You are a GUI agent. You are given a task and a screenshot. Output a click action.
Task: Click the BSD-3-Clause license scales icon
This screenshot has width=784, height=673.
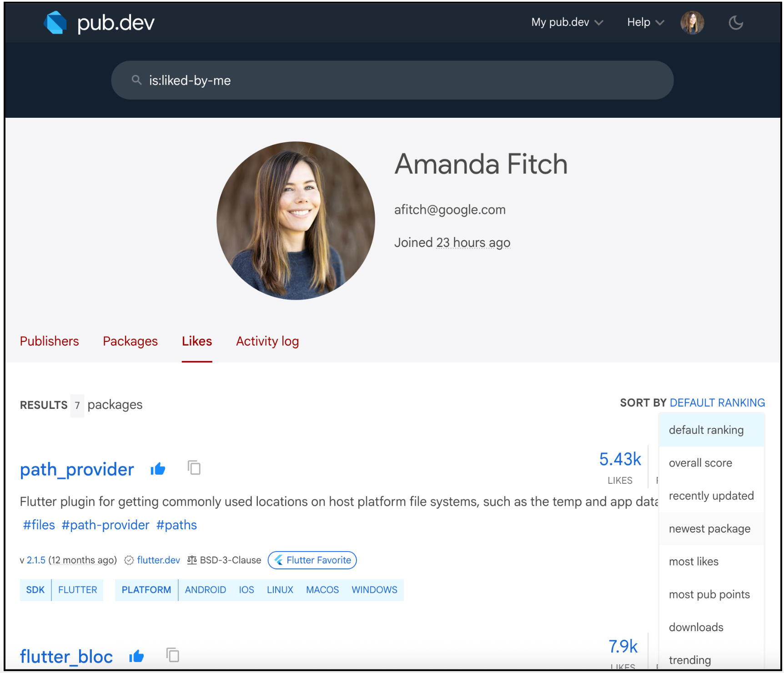coord(192,560)
